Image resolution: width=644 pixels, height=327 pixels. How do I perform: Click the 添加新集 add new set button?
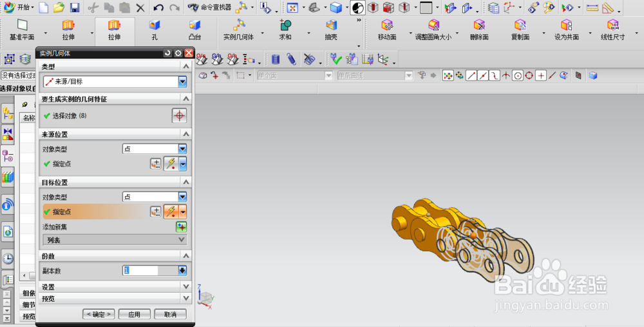point(181,226)
